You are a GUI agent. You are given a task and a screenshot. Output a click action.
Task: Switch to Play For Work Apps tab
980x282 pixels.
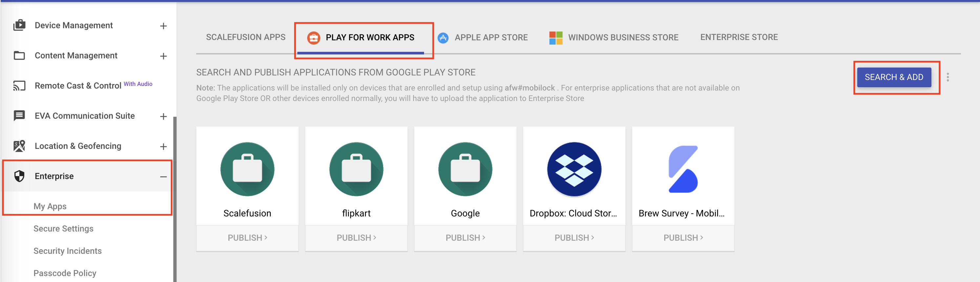click(x=361, y=38)
